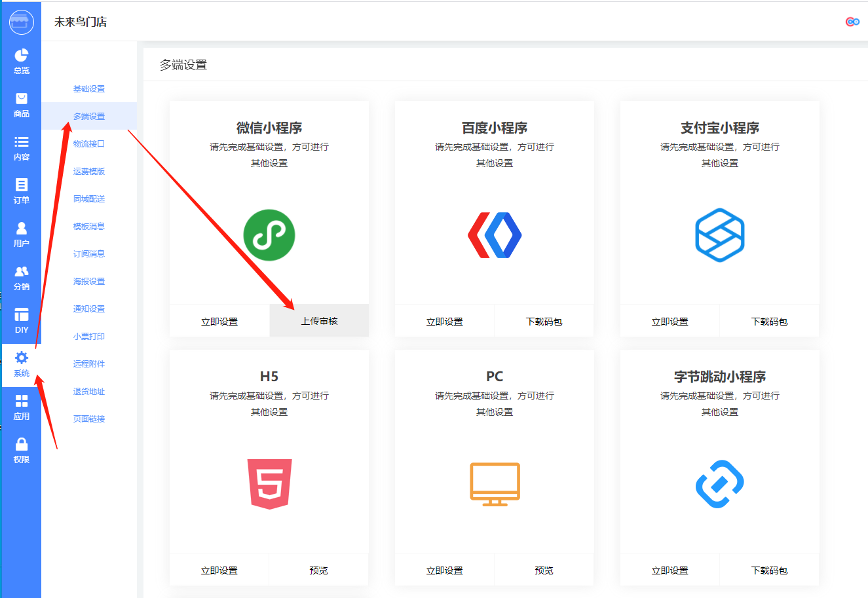
Task: Click 立即设置 under 微信小程序
Action: [219, 321]
